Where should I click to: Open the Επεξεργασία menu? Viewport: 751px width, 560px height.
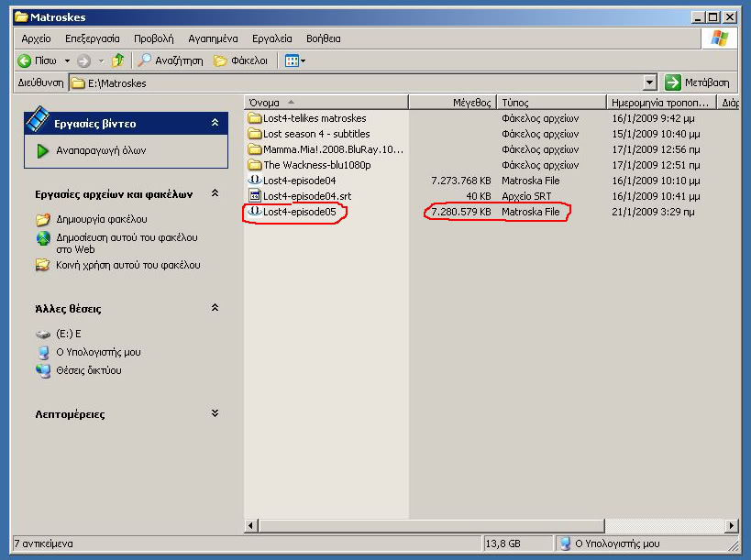(x=93, y=38)
